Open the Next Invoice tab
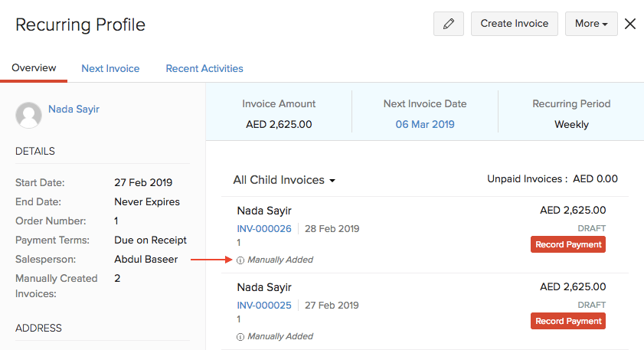The height and width of the screenshot is (350, 644). (110, 69)
